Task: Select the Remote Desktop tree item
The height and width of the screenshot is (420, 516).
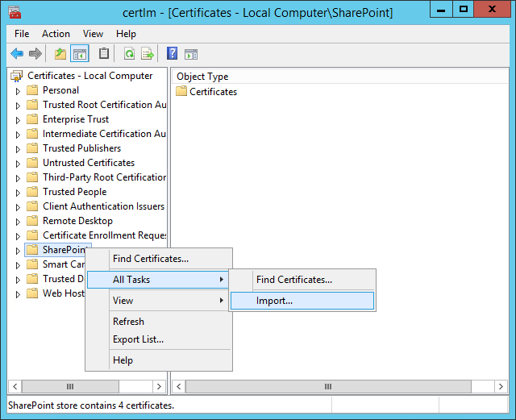Action: pyautogui.click(x=77, y=221)
